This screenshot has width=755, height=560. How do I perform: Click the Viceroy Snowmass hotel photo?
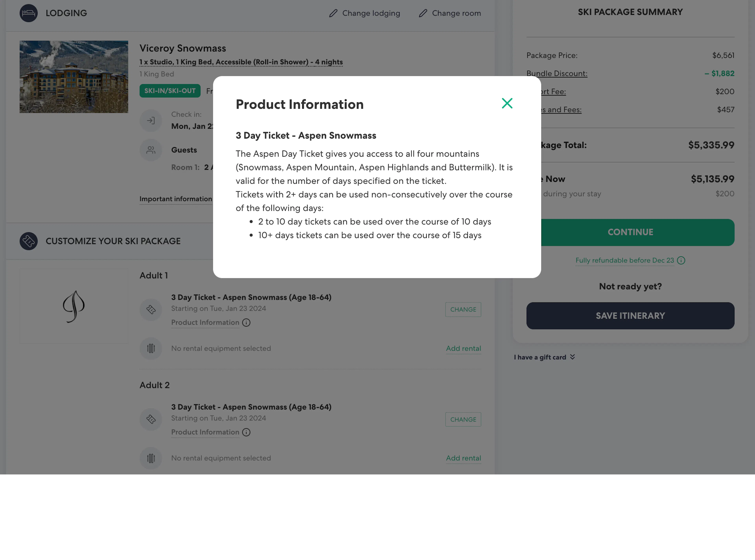(x=74, y=77)
